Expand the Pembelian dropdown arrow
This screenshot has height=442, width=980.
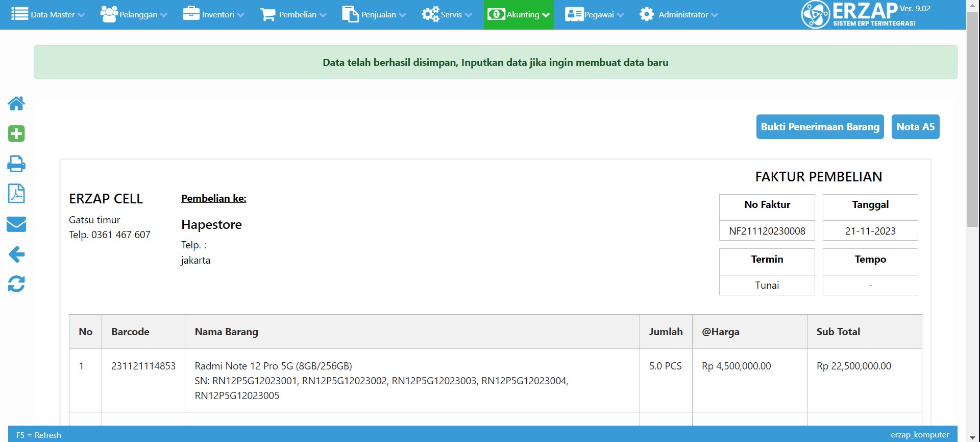coord(323,15)
